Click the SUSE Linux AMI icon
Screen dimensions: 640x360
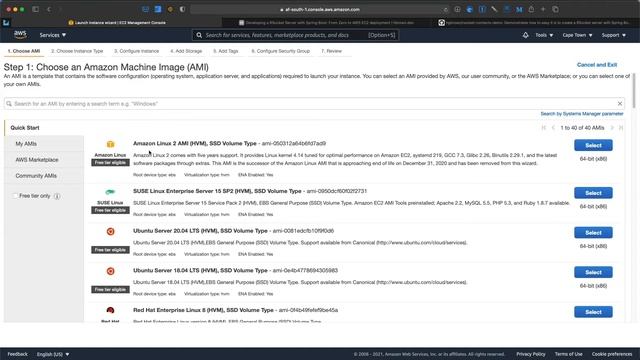pyautogui.click(x=110, y=192)
